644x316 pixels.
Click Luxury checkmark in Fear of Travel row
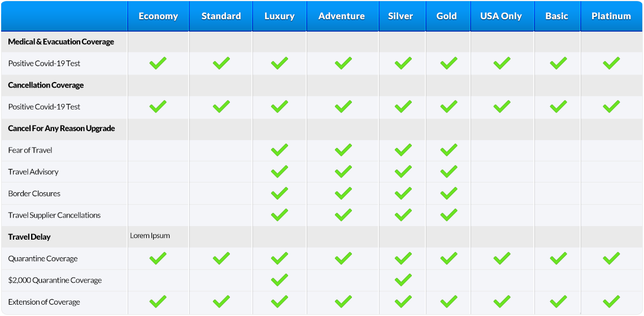tap(279, 150)
